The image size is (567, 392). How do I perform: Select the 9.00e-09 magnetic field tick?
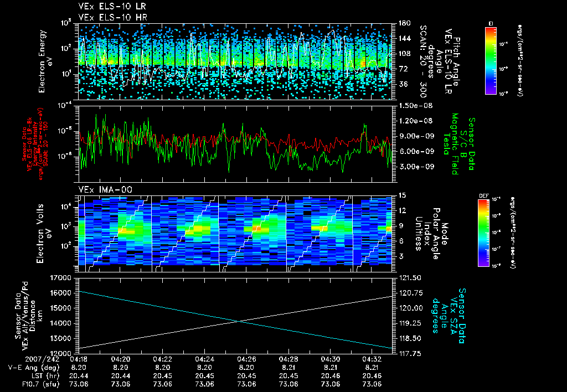tap(416, 136)
